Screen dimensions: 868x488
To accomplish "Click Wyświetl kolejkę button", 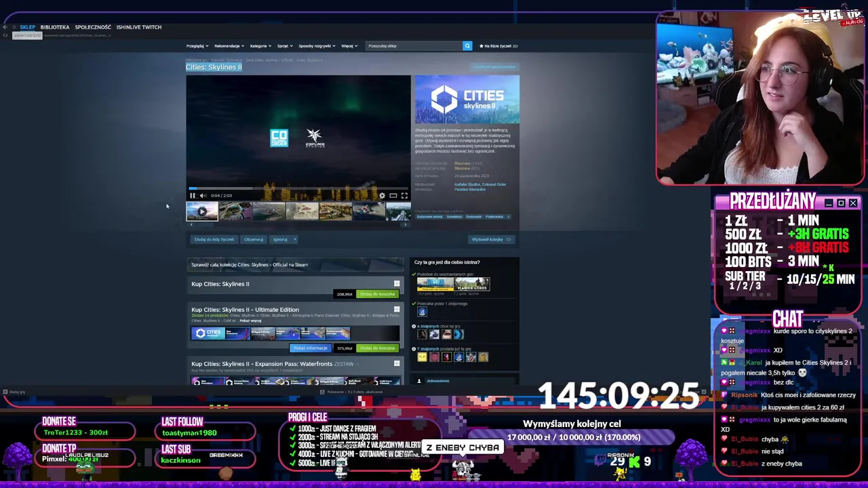I will pyautogui.click(x=491, y=239).
